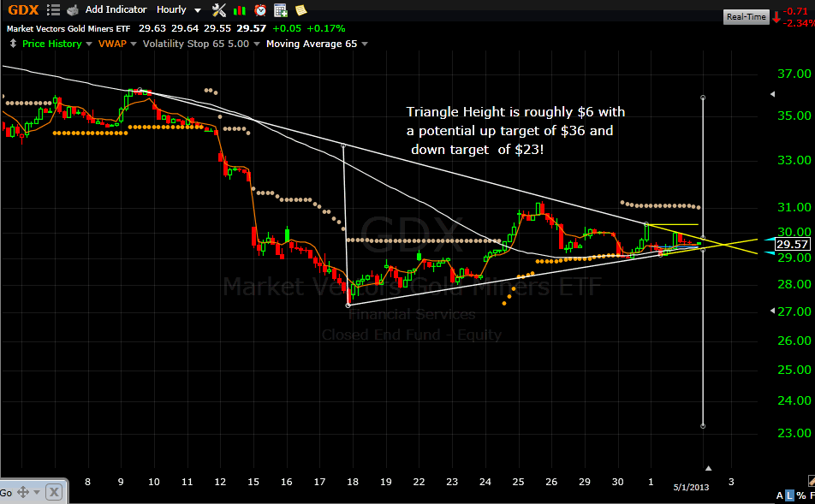815x504 pixels.
Task: Select Volatility Stop 65 5.00 indicator label
Action: point(196,44)
